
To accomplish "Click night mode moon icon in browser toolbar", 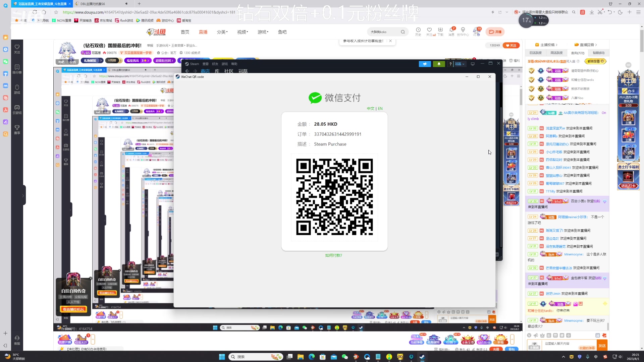I will coord(620,12).
